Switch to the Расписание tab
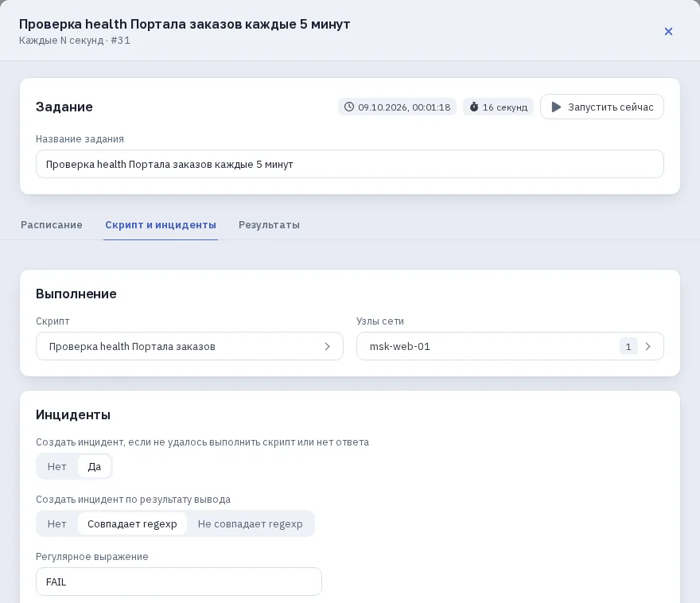 click(52, 225)
